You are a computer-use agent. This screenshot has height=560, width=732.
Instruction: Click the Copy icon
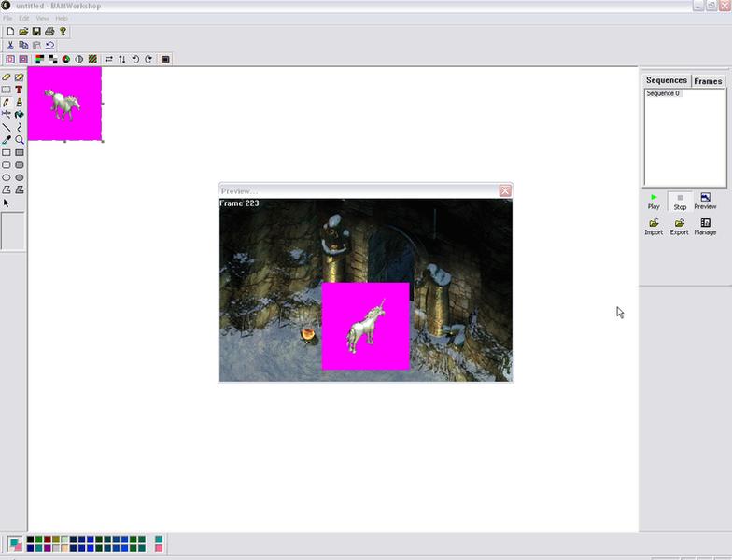(x=23, y=45)
